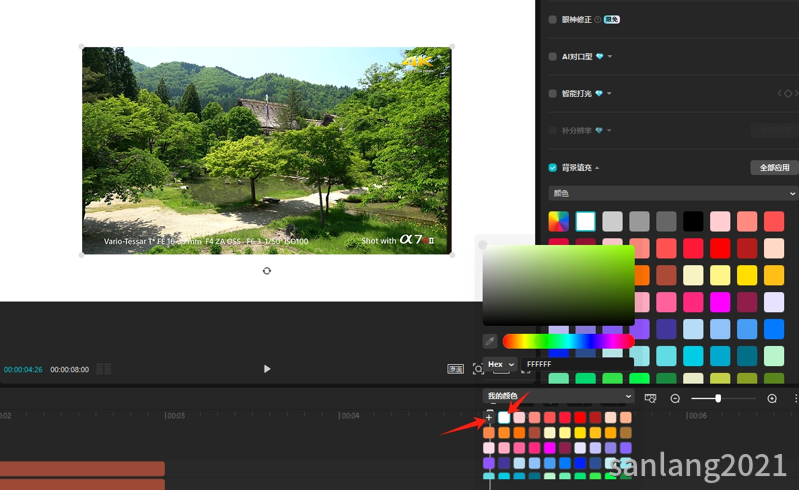799x490 pixels.
Task: Enable the AI对口型 checkbox
Action: point(553,57)
